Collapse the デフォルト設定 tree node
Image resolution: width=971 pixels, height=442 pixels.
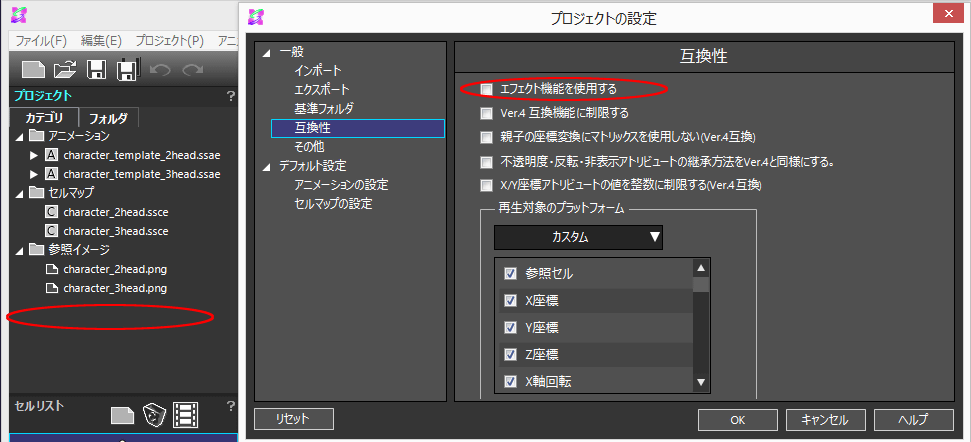(267, 167)
